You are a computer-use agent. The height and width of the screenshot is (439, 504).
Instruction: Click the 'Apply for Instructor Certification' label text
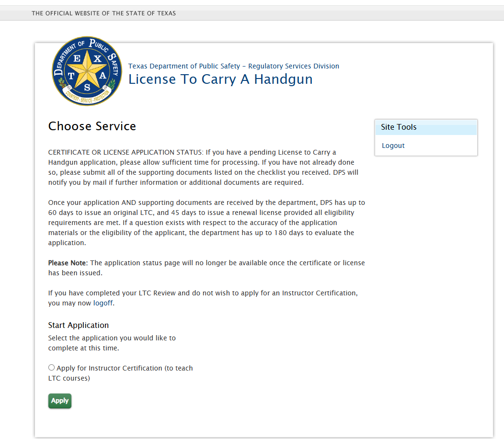[125, 368]
